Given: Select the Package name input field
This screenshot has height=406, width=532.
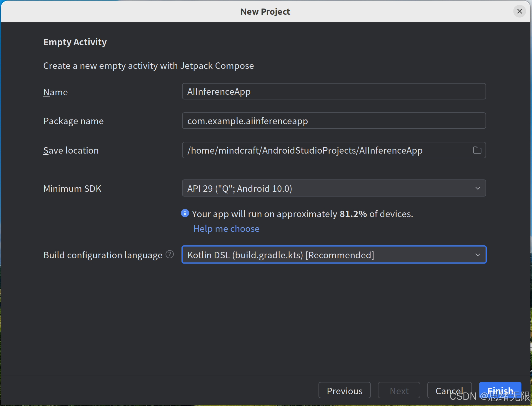Looking at the screenshot, I should 333,121.
